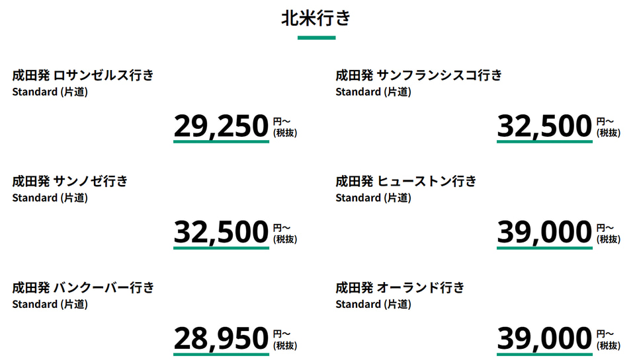Select the 成田発 ヒューストン行き flight title
Screen dimensions: 635x364
point(405,181)
